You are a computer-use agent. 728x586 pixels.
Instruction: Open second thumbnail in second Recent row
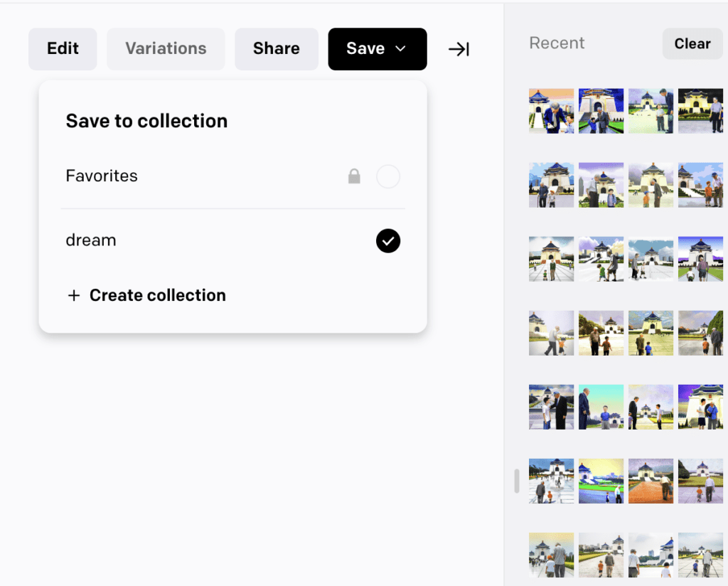click(601, 185)
